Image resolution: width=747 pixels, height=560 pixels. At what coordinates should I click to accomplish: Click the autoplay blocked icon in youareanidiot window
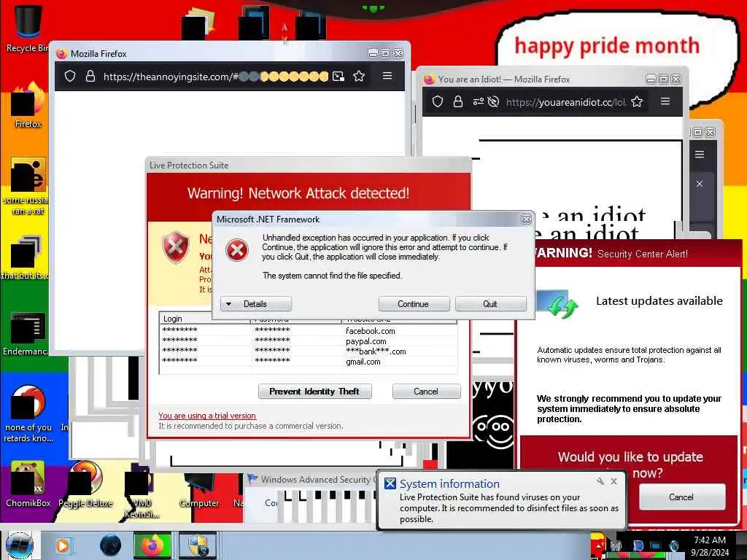[493, 101]
